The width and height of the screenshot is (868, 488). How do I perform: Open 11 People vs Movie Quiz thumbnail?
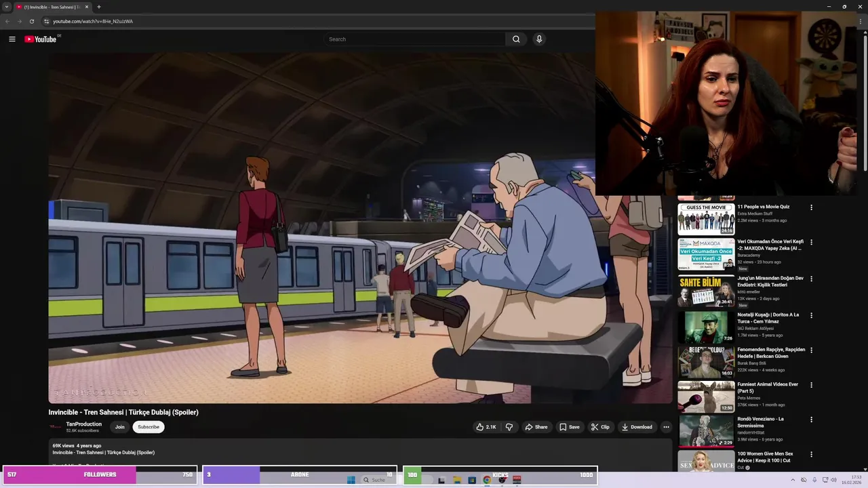(x=706, y=219)
